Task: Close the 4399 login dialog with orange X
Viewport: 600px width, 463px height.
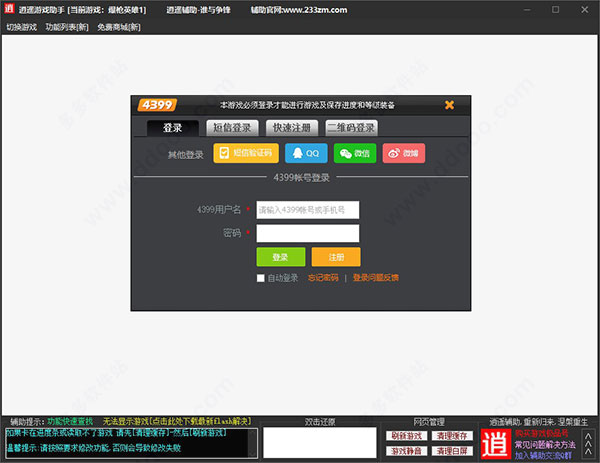Action: point(450,105)
